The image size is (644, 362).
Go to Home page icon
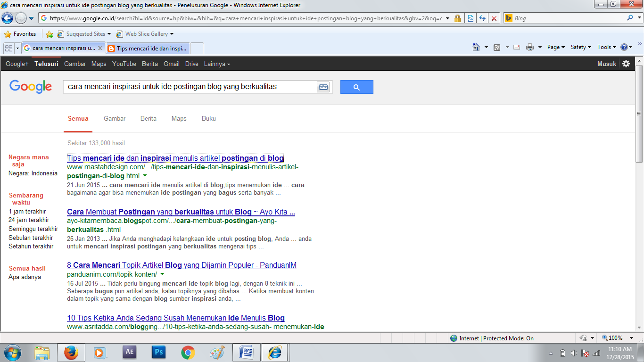click(x=477, y=47)
